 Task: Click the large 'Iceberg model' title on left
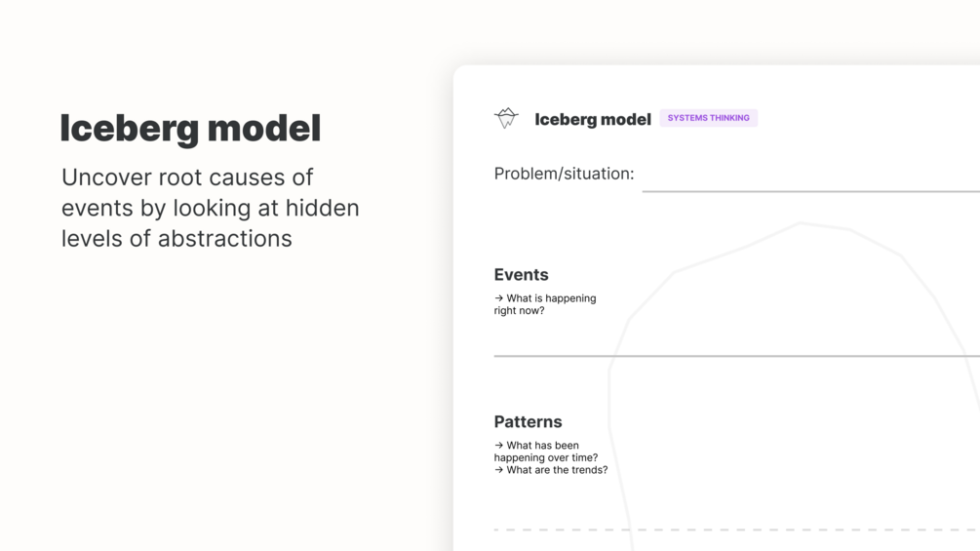(x=190, y=129)
